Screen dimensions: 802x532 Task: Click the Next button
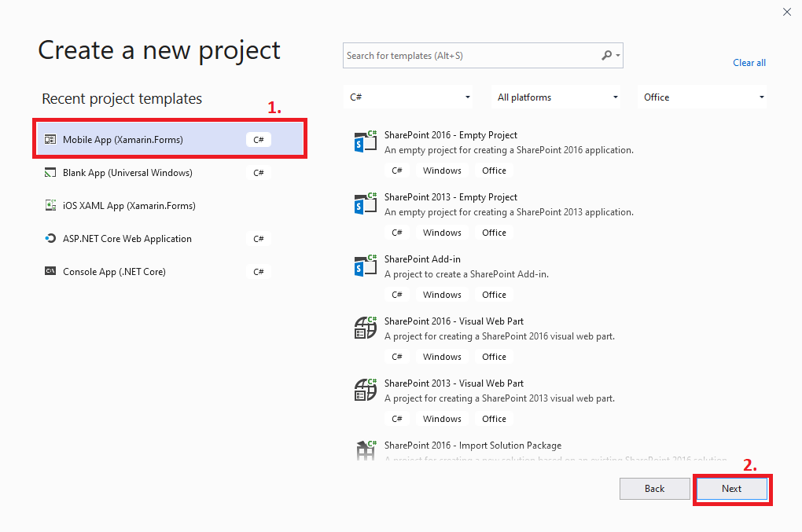click(731, 488)
